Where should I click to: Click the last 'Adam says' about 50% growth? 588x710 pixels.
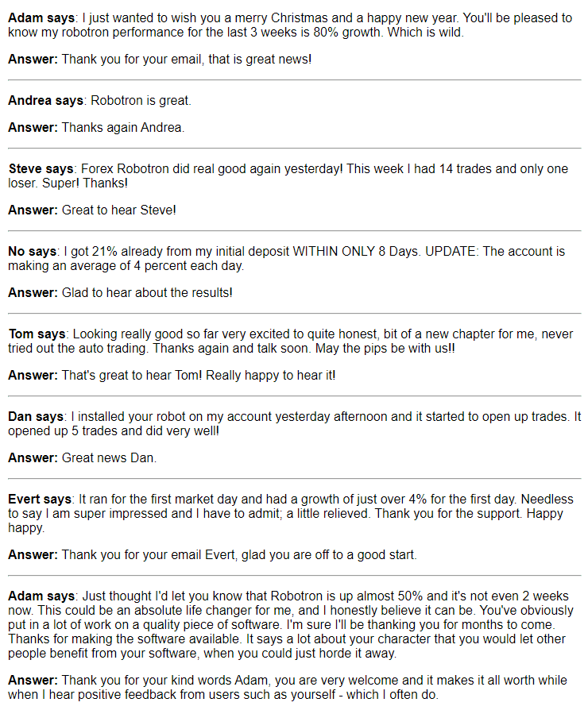(x=42, y=596)
